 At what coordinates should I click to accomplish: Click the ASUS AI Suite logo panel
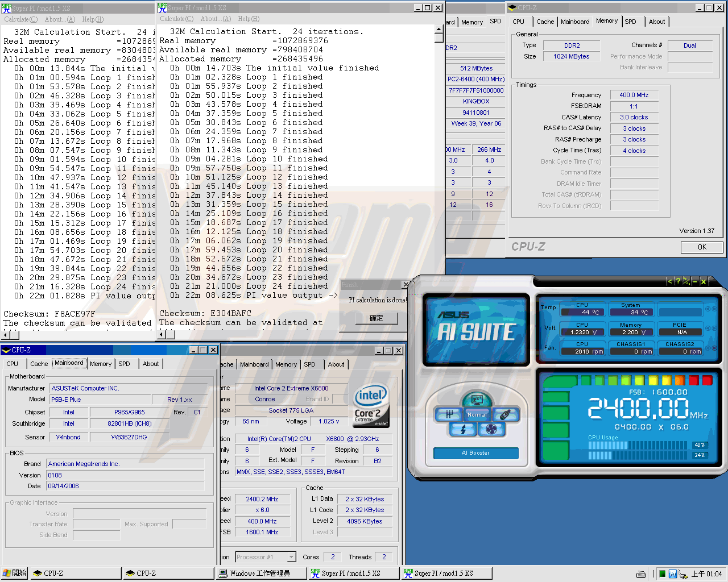click(x=476, y=329)
